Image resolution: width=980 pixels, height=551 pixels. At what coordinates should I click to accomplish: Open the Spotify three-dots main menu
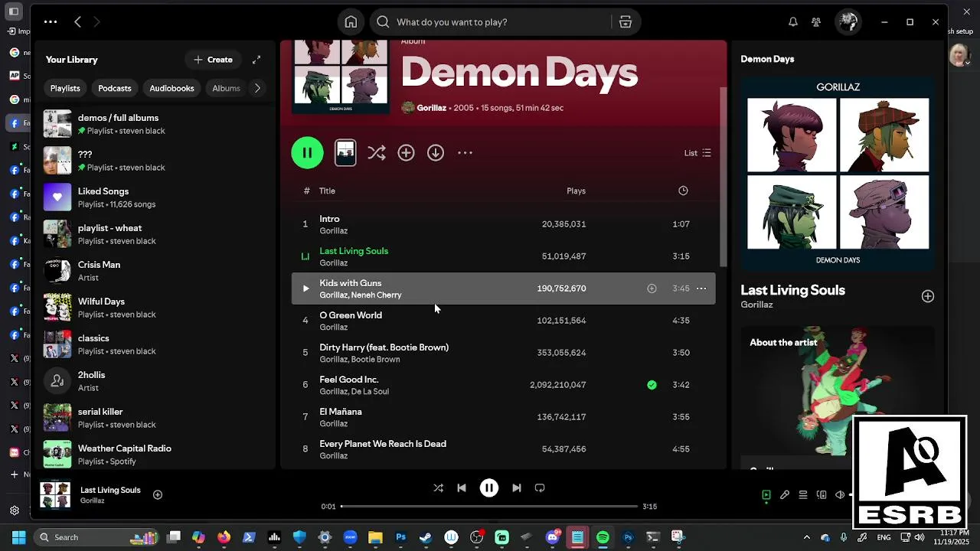pyautogui.click(x=51, y=22)
